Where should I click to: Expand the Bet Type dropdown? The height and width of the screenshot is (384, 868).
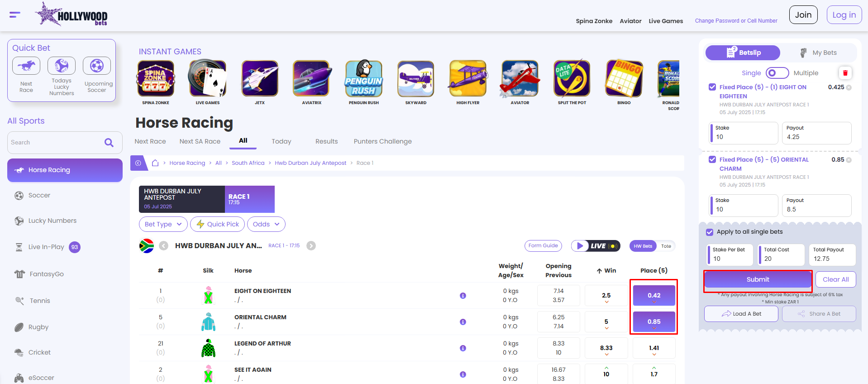163,224
